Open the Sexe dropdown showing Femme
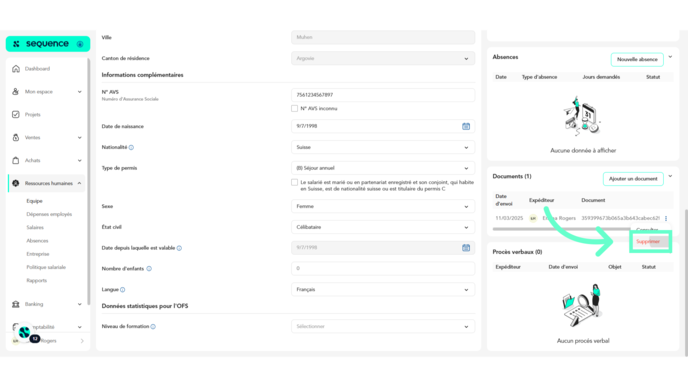The width and height of the screenshot is (688, 387). [383, 206]
